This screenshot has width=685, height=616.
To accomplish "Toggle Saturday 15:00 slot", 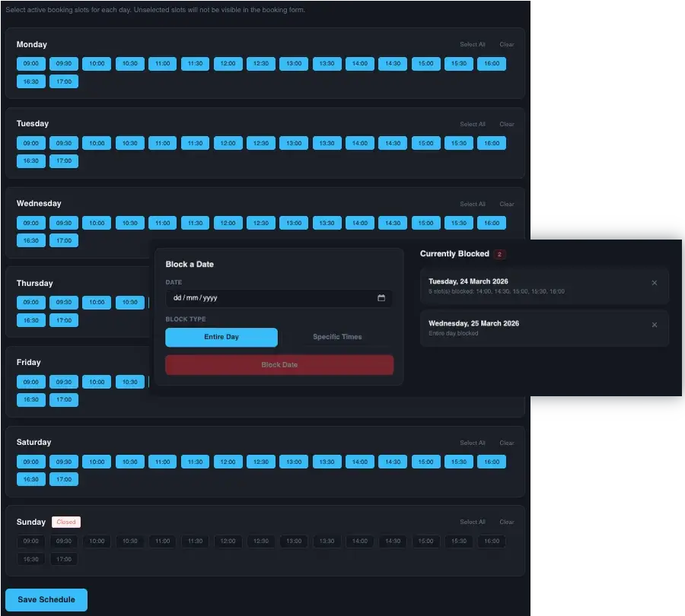I will point(426,462).
